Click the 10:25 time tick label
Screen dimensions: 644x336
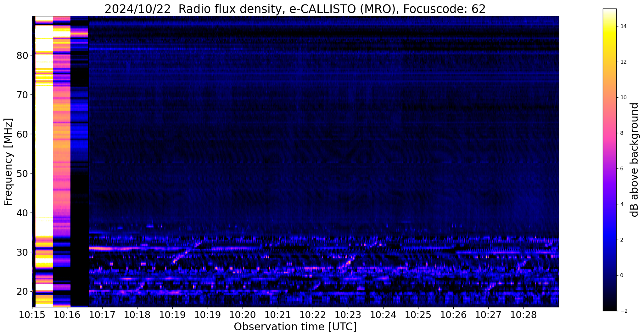pyautogui.click(x=418, y=315)
